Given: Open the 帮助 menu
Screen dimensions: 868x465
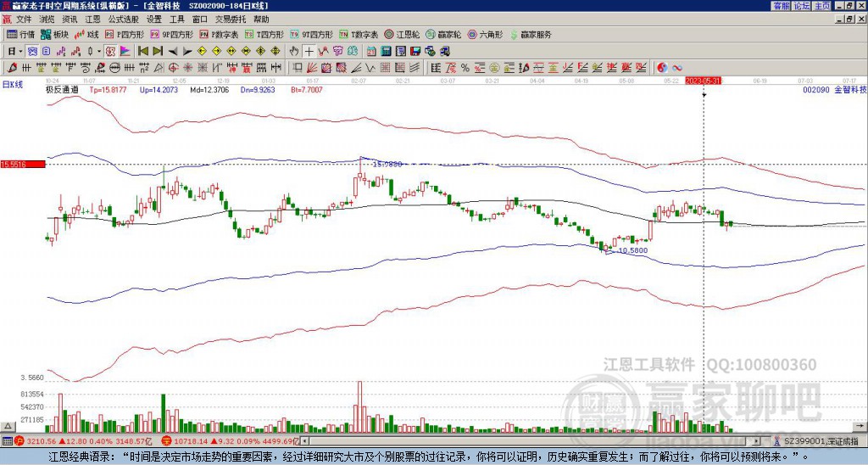Looking at the screenshot, I should [261, 20].
